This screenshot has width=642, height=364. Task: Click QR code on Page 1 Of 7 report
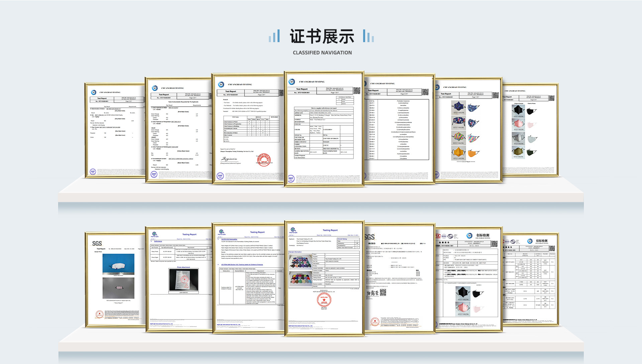point(356,90)
